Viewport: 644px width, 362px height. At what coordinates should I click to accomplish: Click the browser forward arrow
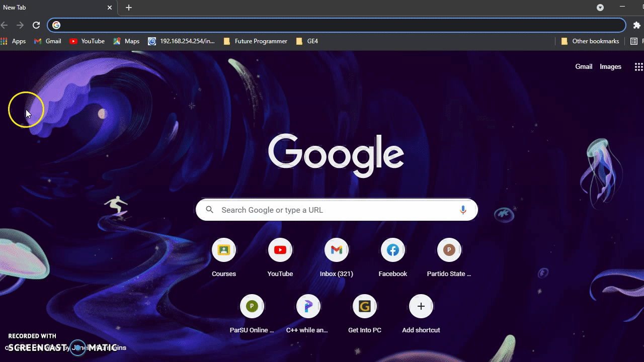tap(20, 25)
